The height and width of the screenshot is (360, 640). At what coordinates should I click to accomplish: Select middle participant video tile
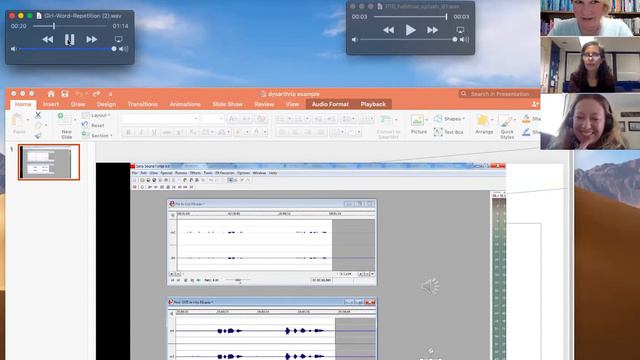pos(590,65)
